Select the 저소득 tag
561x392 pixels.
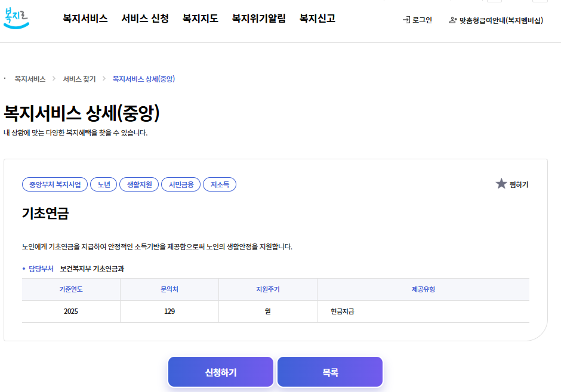(220, 184)
